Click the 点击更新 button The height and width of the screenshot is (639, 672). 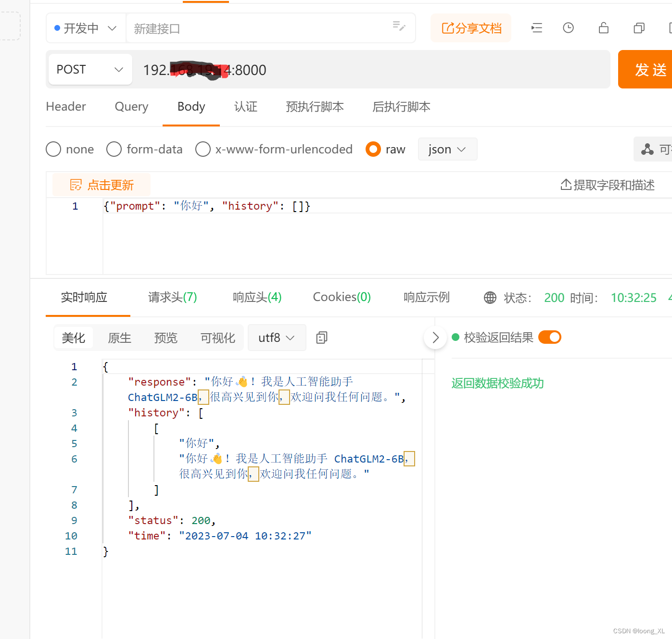pyautogui.click(x=101, y=185)
